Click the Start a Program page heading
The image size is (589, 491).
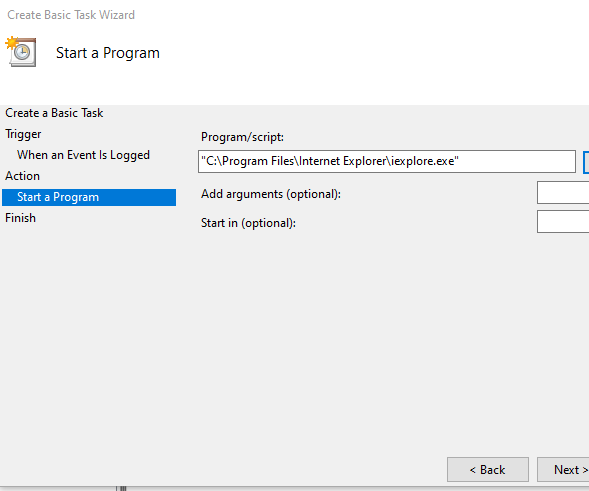tap(108, 53)
